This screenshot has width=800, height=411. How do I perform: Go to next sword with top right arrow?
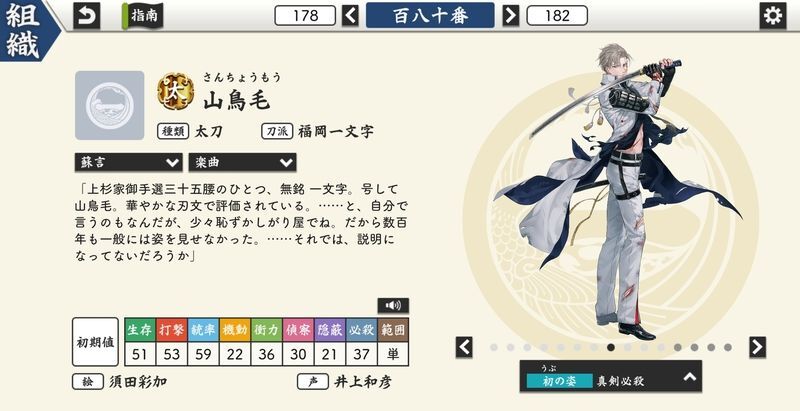510,15
